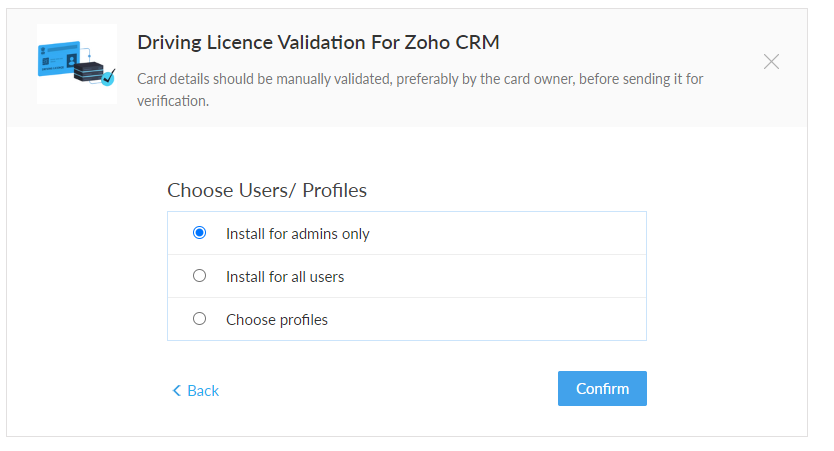Click the driving licence extension logo
This screenshot has height=451, width=834.
(x=77, y=64)
